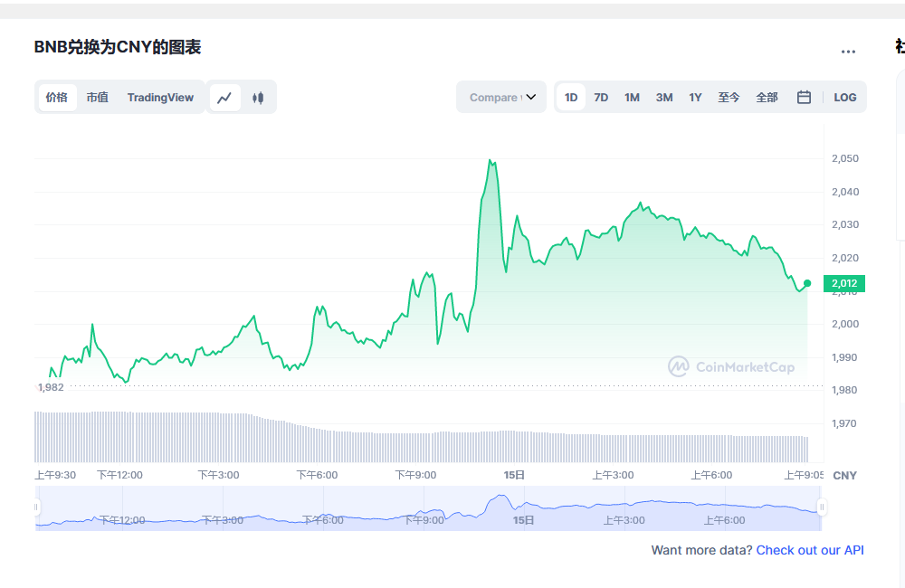Select the 市值 (market cap) tab
Viewport: 905px width, 588px height.
click(97, 98)
